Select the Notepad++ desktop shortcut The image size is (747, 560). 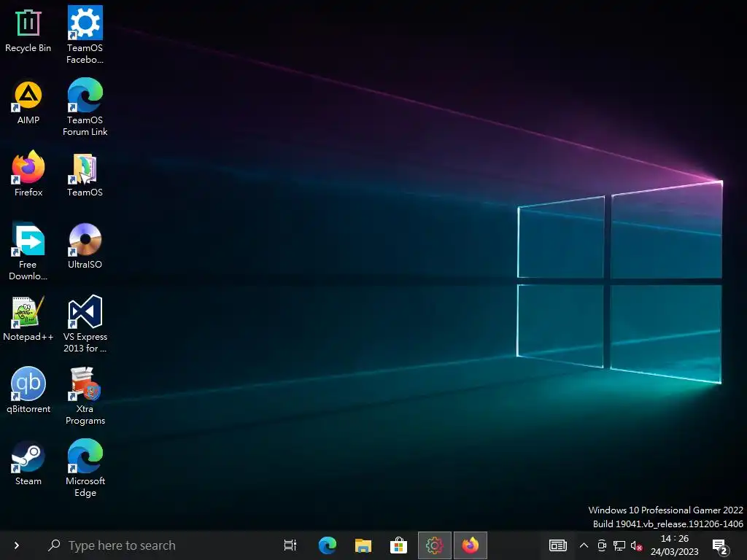[28, 319]
